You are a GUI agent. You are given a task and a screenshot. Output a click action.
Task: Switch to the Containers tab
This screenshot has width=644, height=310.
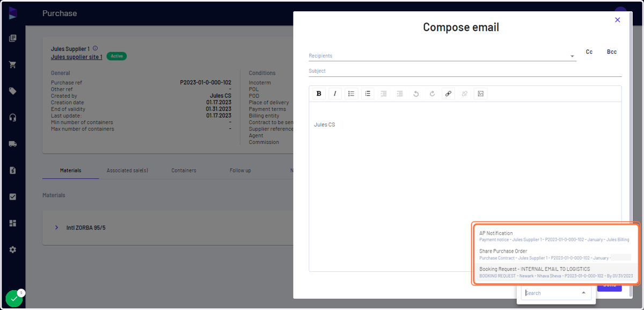pos(184,170)
